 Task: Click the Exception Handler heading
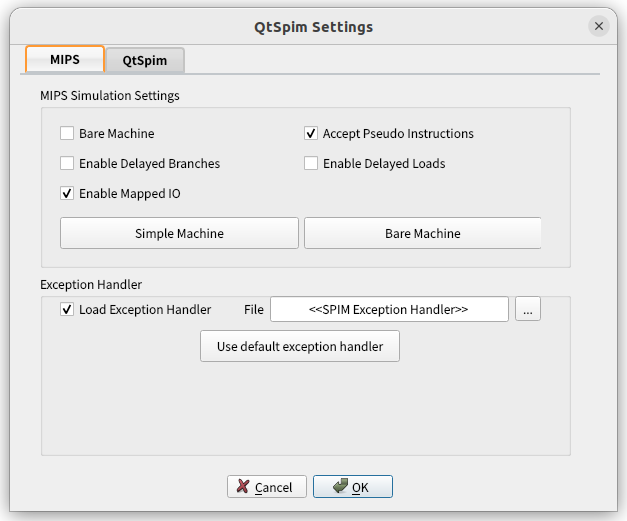(91, 285)
